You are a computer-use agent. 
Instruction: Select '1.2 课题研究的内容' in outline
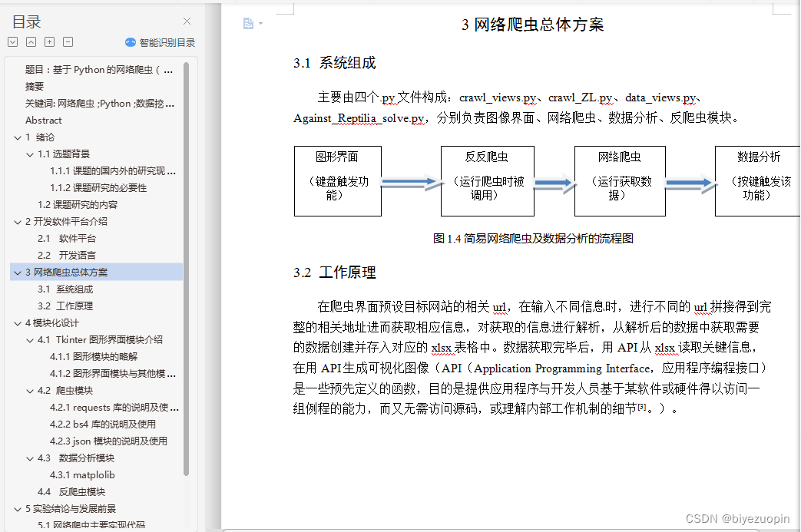(x=77, y=204)
